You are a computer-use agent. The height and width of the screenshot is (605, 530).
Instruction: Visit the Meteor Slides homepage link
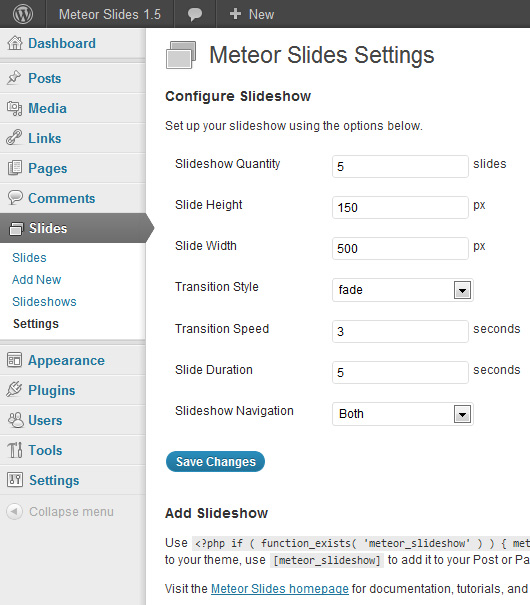[x=280, y=589]
